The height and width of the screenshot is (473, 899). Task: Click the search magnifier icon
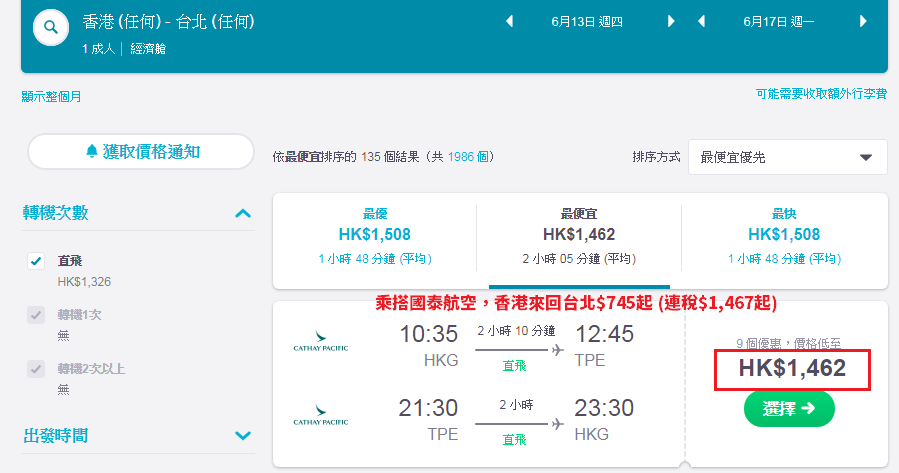point(51,27)
